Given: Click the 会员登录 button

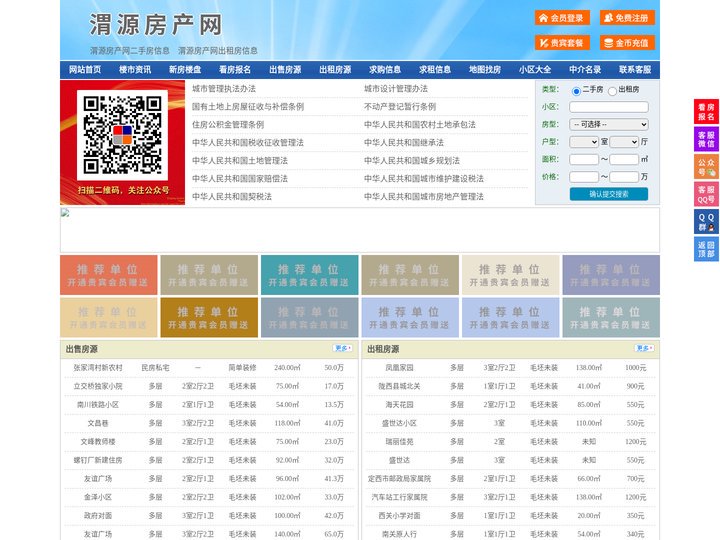Looking at the screenshot, I should (x=562, y=18).
